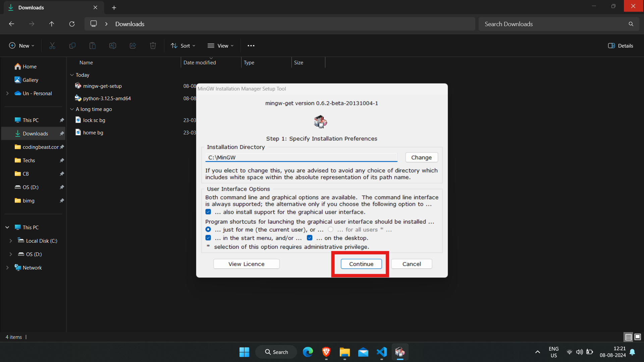
Task: Expand the address bar path chevron
Action: click(x=106, y=24)
